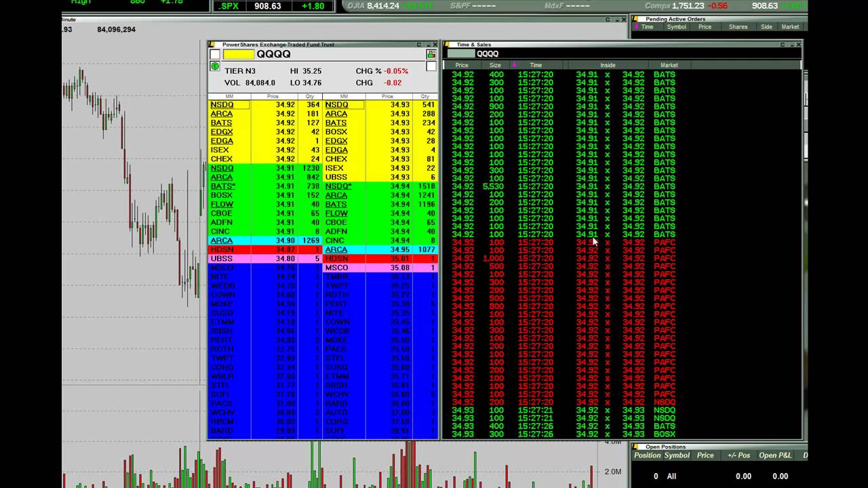This screenshot has height=488, width=868.
Task: Click the top NSDQ bid row at 34.92
Action: pos(265,105)
